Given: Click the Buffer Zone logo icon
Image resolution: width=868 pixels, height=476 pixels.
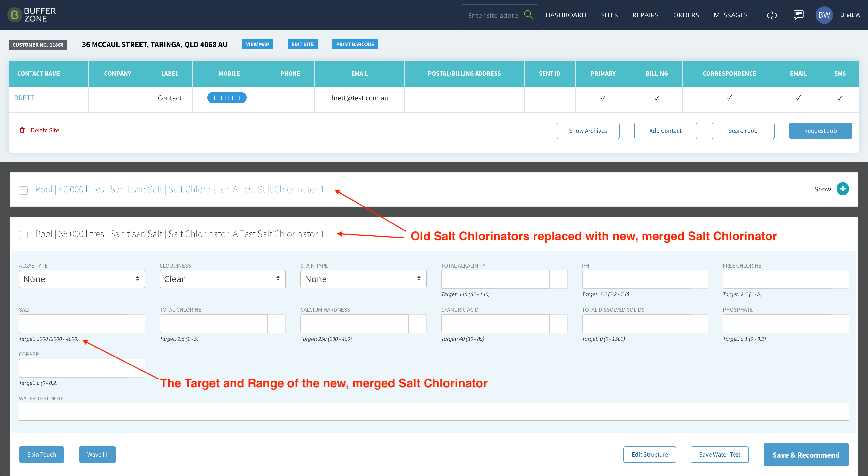Looking at the screenshot, I should click(x=15, y=15).
